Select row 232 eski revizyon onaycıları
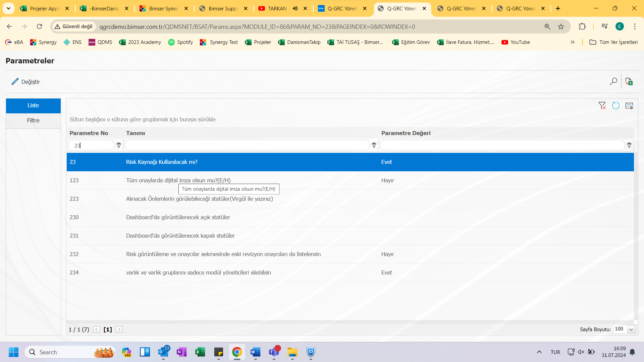 click(350, 254)
